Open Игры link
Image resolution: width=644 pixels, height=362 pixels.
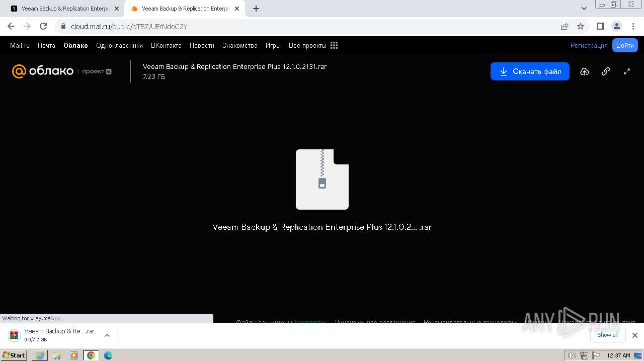[273, 45]
